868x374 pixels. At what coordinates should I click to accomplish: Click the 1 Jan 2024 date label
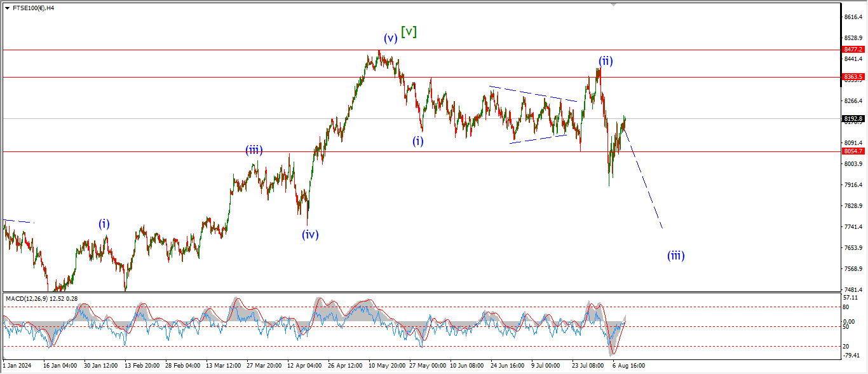(17, 366)
